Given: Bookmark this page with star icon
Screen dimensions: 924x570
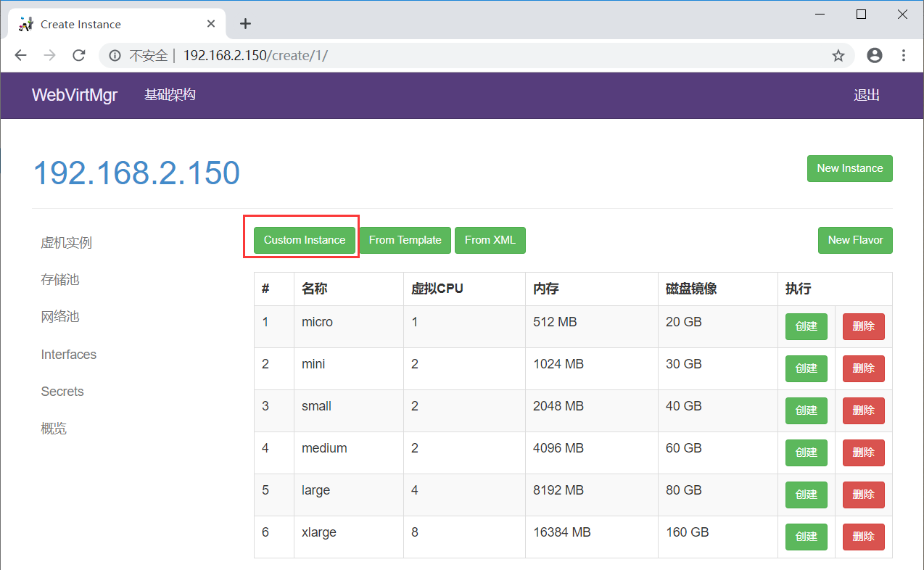Looking at the screenshot, I should point(838,55).
